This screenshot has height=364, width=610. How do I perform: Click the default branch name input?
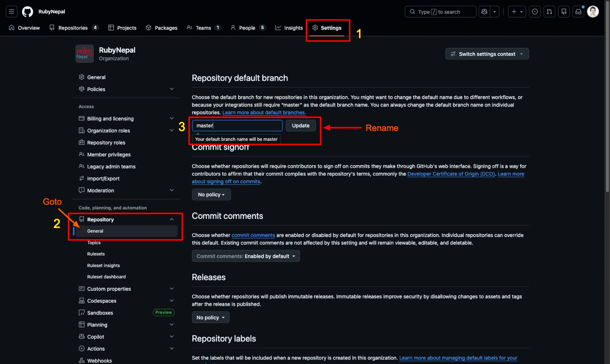(237, 125)
